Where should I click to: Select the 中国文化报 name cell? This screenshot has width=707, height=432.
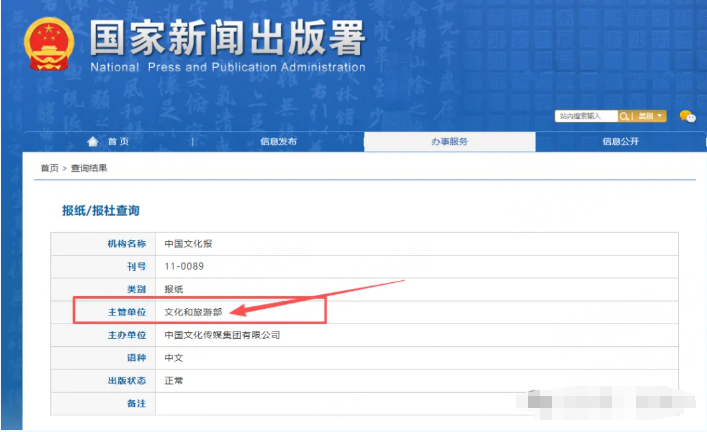coord(188,244)
